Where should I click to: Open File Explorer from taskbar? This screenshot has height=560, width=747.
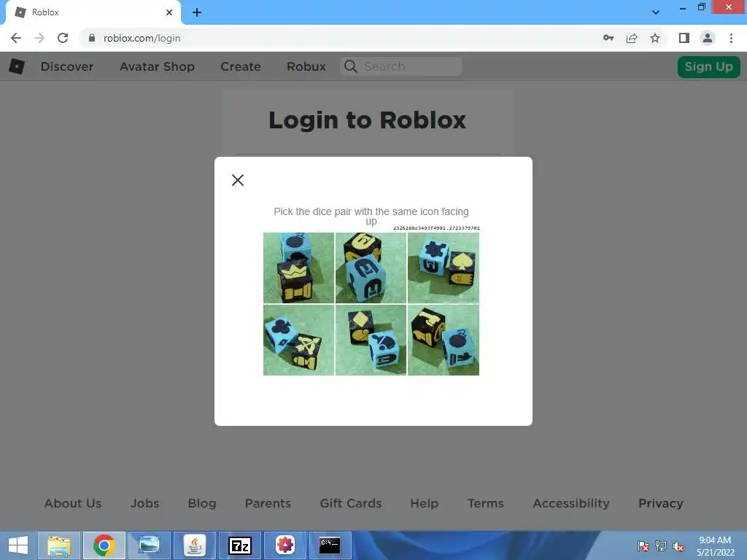coord(59,545)
